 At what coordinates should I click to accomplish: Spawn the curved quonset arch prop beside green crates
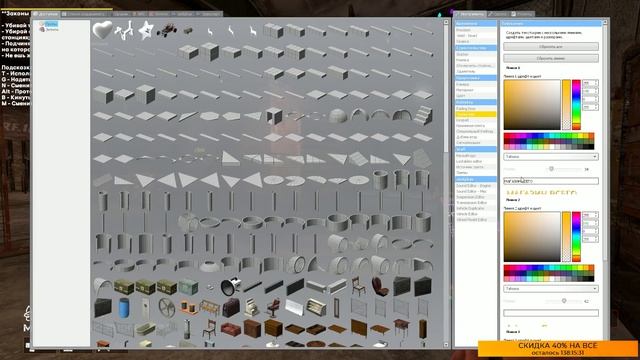pyautogui.click(x=102, y=286)
